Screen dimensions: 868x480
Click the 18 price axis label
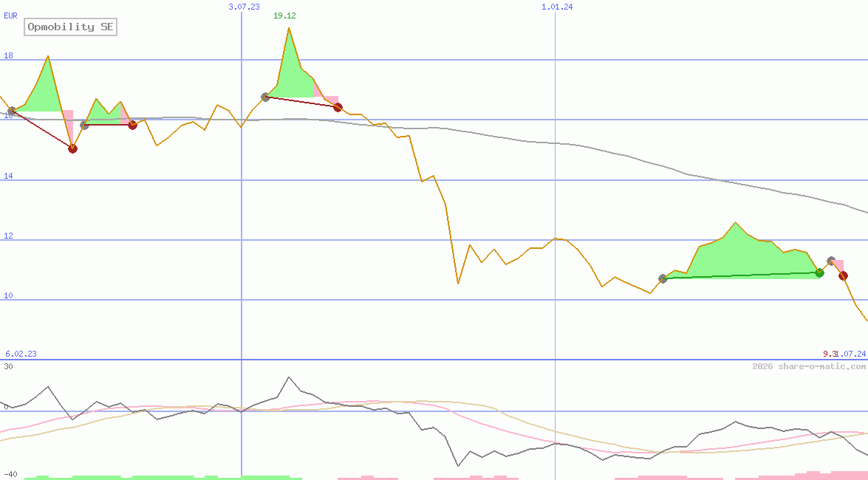8,55
